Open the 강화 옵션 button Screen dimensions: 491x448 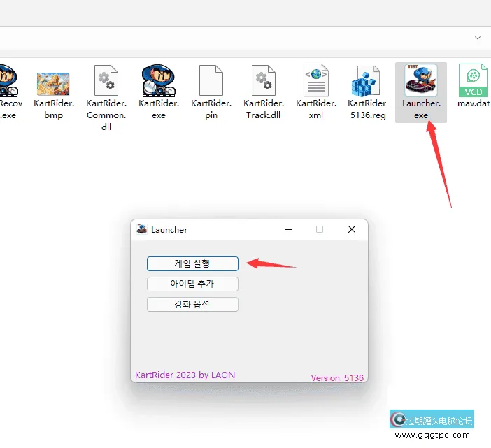coord(192,305)
